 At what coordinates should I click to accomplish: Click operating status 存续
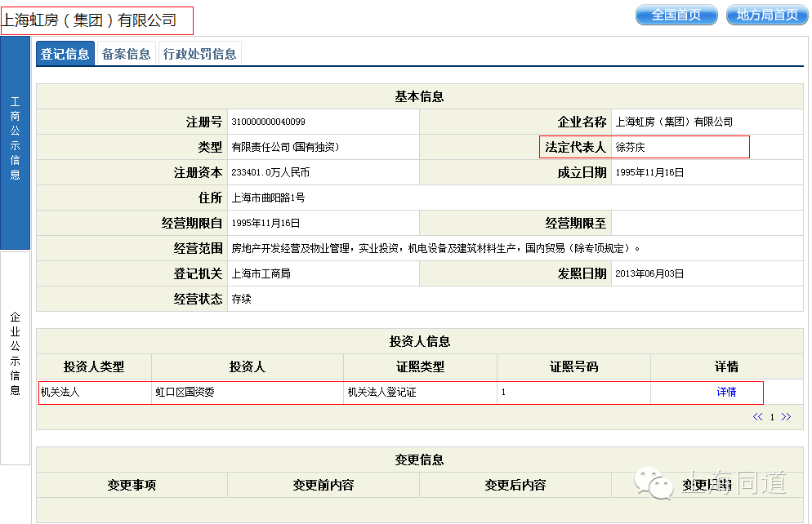(x=241, y=300)
